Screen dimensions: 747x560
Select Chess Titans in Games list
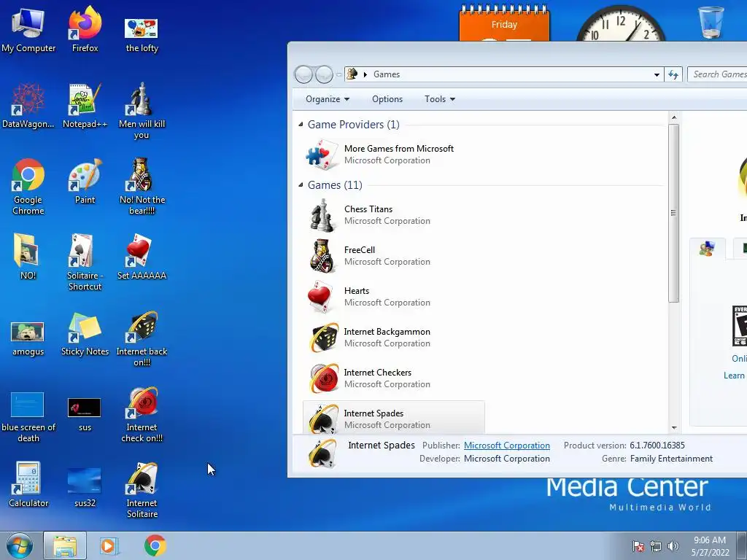[x=393, y=215]
